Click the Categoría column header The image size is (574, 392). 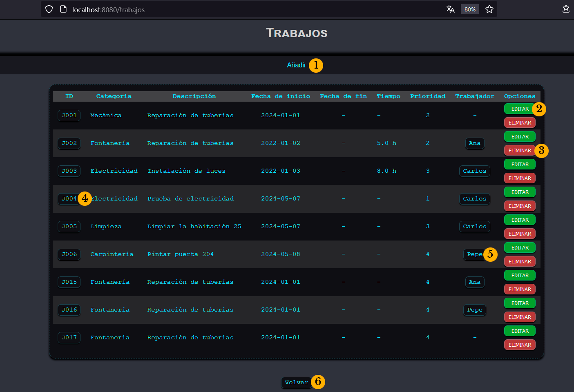point(114,96)
